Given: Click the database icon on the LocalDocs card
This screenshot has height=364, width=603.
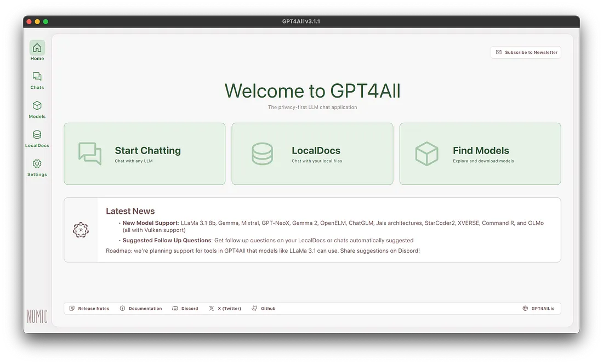Looking at the screenshot, I should (x=261, y=153).
